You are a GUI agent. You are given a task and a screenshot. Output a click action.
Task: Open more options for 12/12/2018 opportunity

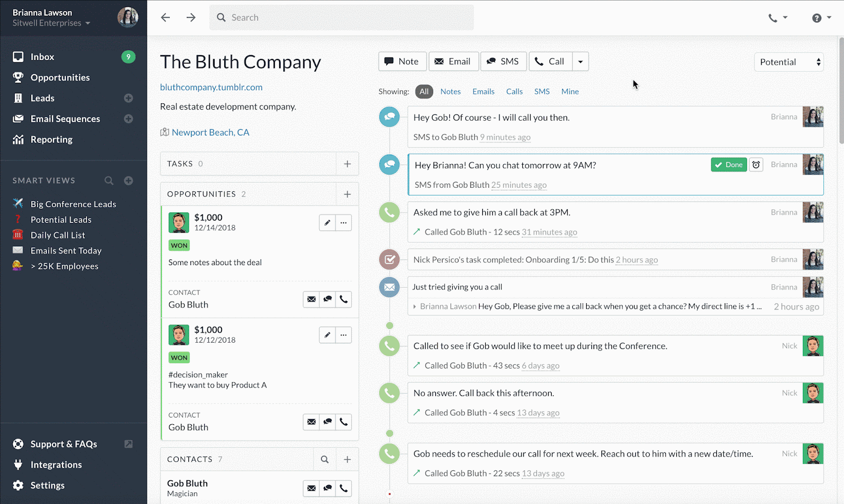pyautogui.click(x=343, y=335)
